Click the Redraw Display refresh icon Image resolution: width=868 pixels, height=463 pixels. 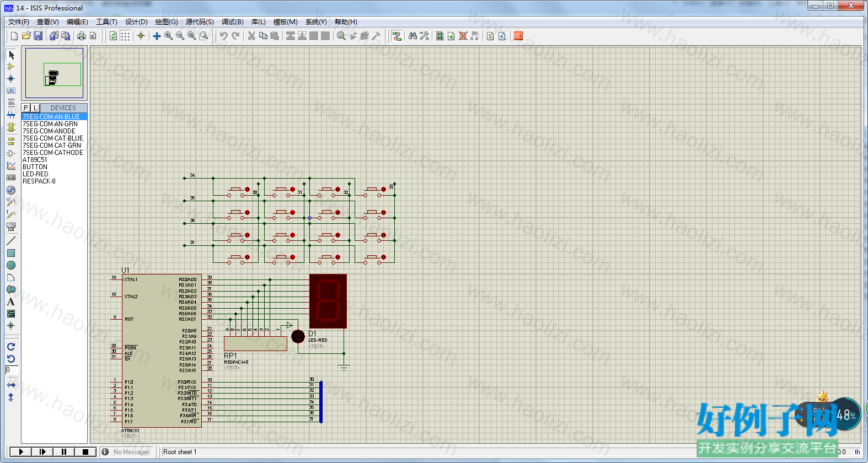[113, 36]
